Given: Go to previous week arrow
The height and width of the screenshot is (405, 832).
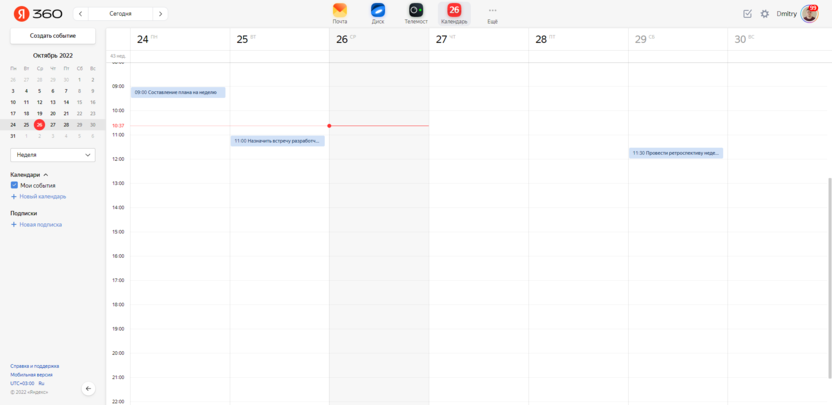Looking at the screenshot, I should pyautogui.click(x=81, y=14).
